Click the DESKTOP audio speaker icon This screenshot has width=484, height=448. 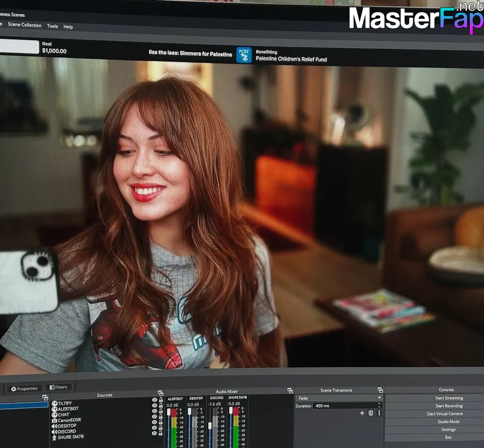tap(54, 426)
